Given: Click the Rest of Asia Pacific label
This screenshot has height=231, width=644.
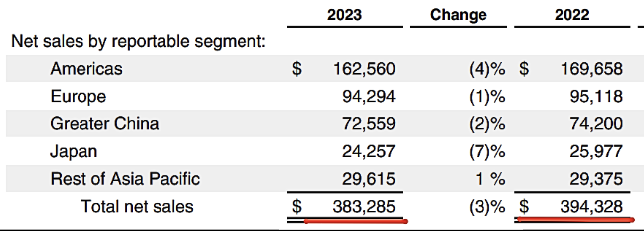Looking at the screenshot, I should (125, 178).
